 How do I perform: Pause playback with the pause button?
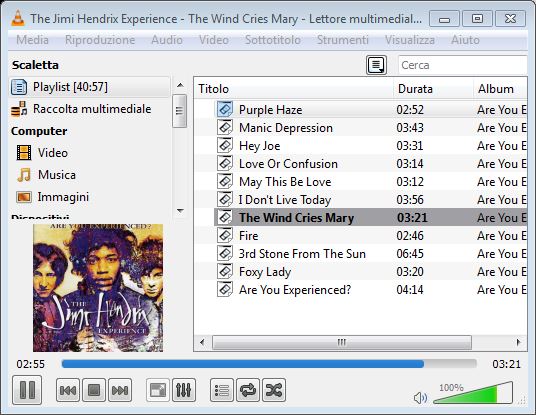pos(27,390)
